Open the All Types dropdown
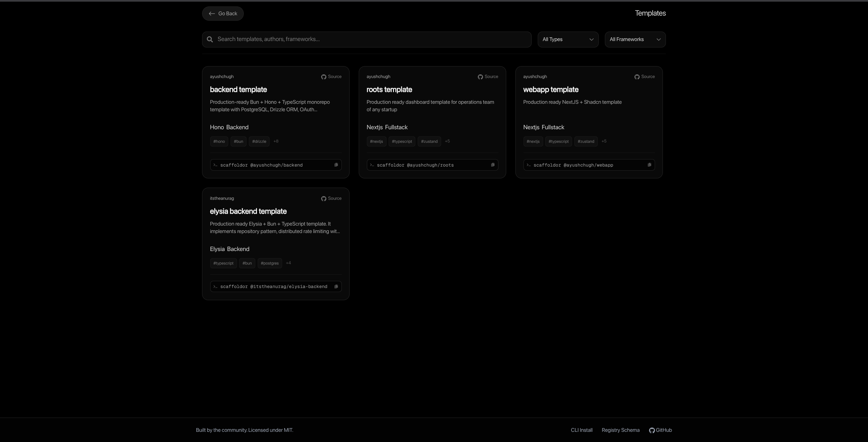The image size is (868, 442). click(x=568, y=39)
